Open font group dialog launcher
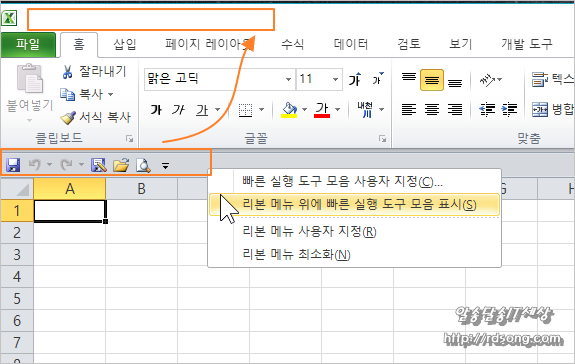Viewport: 575px width, 364px height. 382,139
